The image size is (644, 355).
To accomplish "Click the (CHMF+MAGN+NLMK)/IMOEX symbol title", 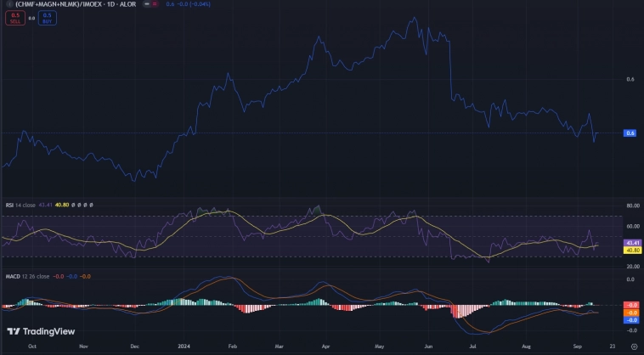I will click(x=60, y=4).
